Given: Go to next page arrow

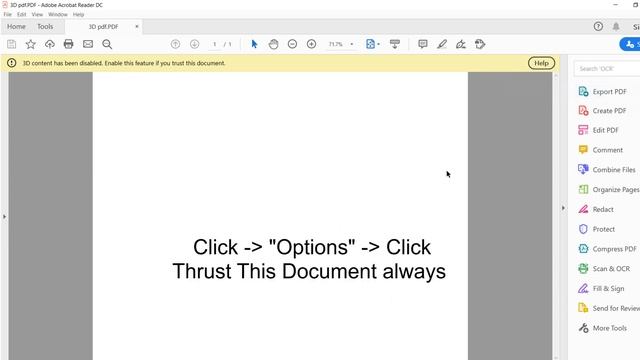Looking at the screenshot, I should click(x=195, y=44).
